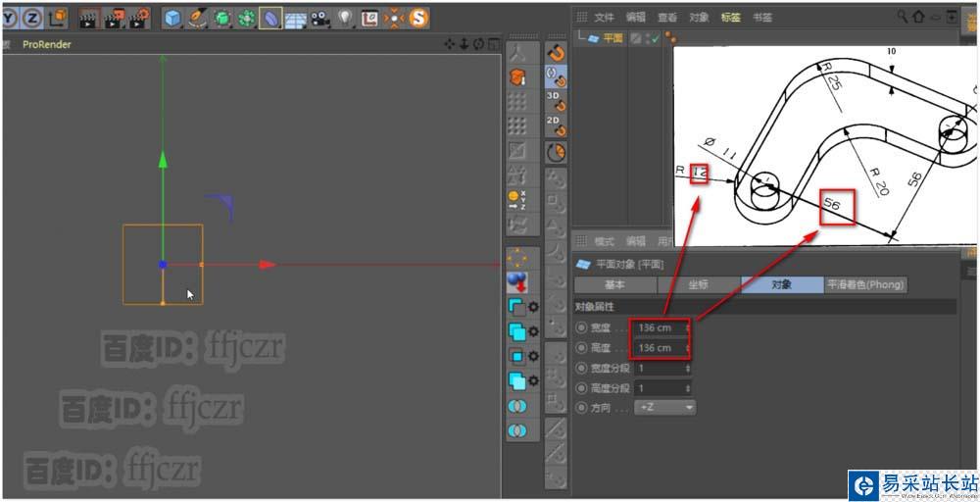Click the lower cyan overlapping circles icon

[517, 430]
